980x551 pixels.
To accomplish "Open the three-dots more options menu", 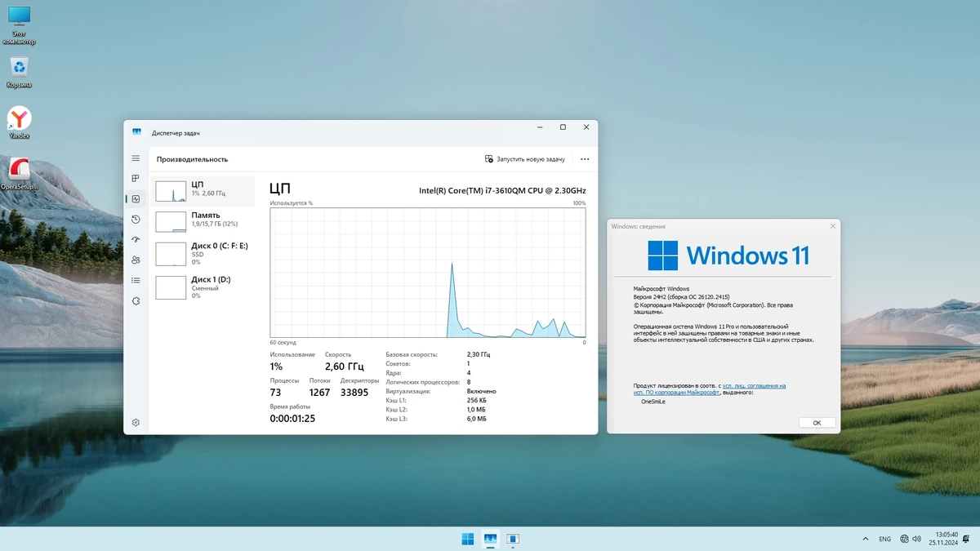I will [584, 159].
